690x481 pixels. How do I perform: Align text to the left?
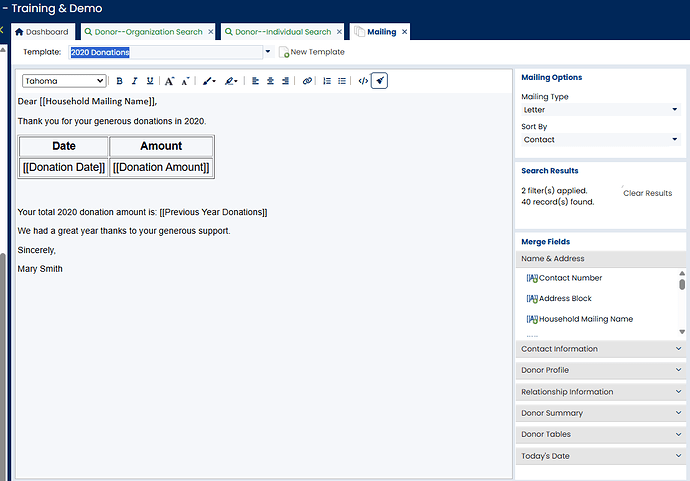[x=255, y=81]
